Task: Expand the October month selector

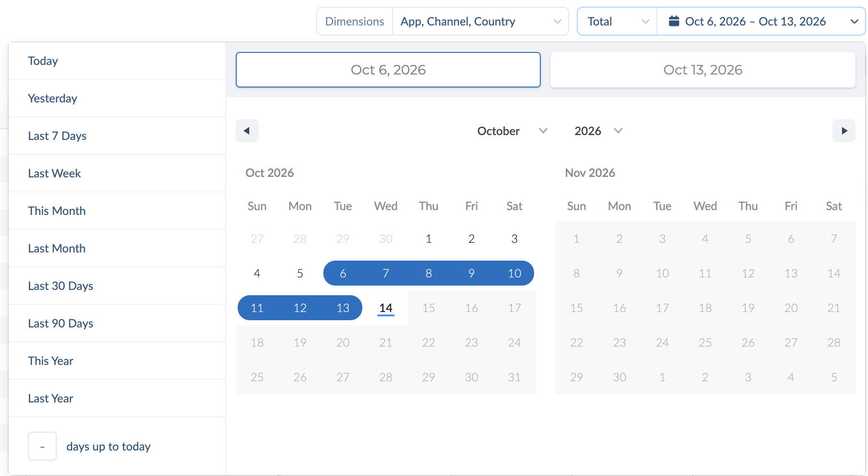Action: tap(512, 131)
